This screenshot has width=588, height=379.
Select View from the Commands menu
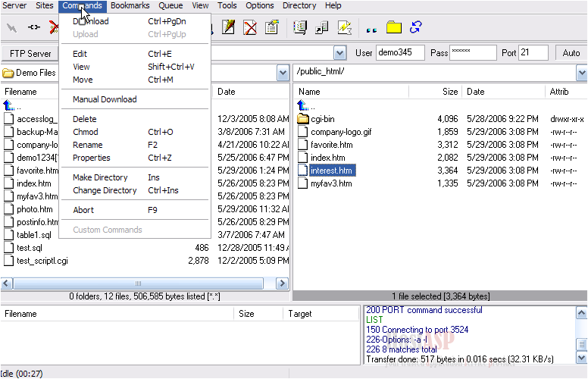coord(135,67)
